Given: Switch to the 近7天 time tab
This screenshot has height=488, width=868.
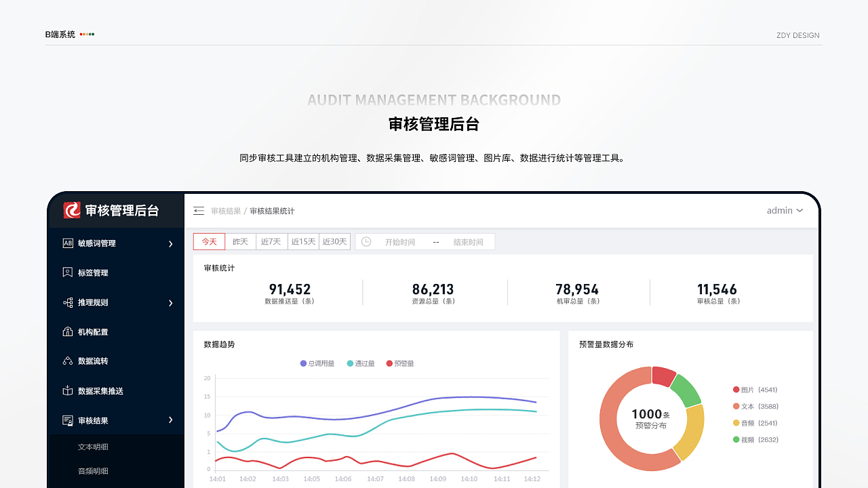Looking at the screenshot, I should (271, 241).
